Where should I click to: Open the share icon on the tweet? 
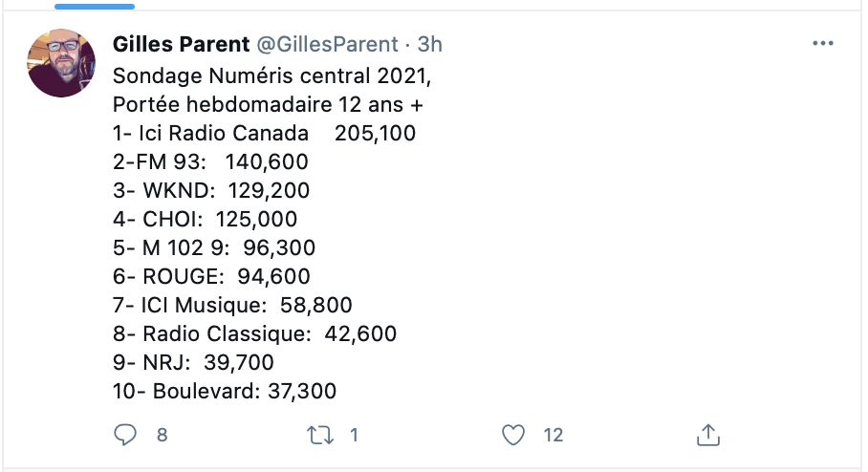pyautogui.click(x=708, y=435)
